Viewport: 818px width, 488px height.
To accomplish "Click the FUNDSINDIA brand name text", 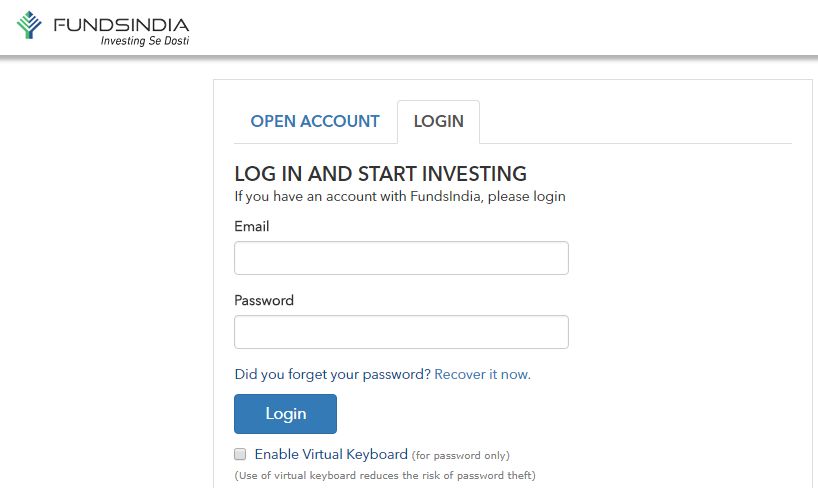I will tap(121, 23).
